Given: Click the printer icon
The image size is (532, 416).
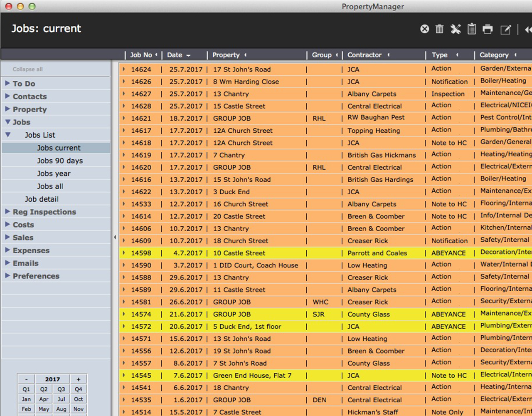Looking at the screenshot, I should pyautogui.click(x=488, y=29).
